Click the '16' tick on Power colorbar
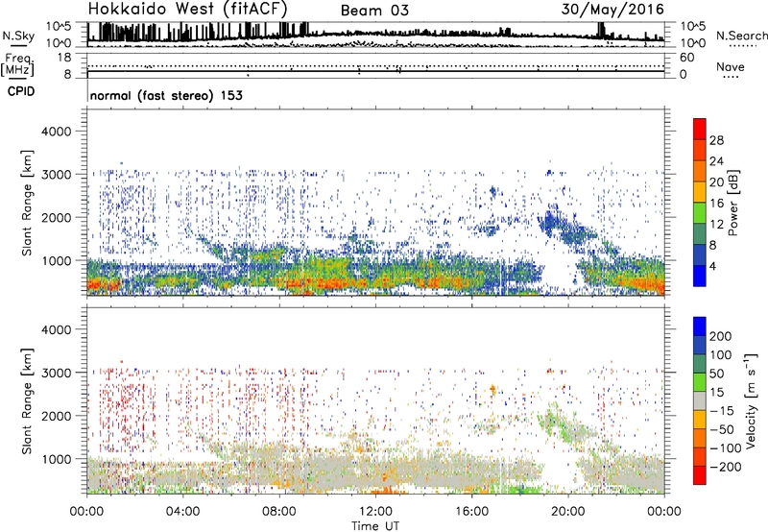The height and width of the screenshot is (532, 768). (716, 204)
